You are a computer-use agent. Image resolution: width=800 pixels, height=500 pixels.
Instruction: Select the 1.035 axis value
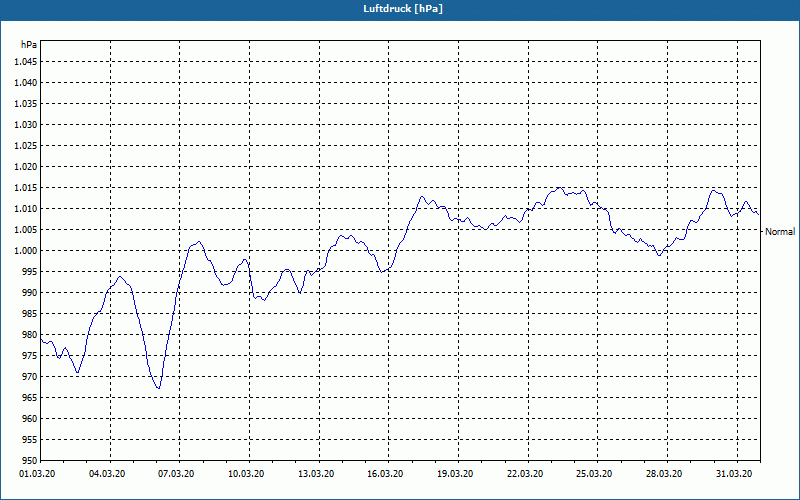[26, 104]
